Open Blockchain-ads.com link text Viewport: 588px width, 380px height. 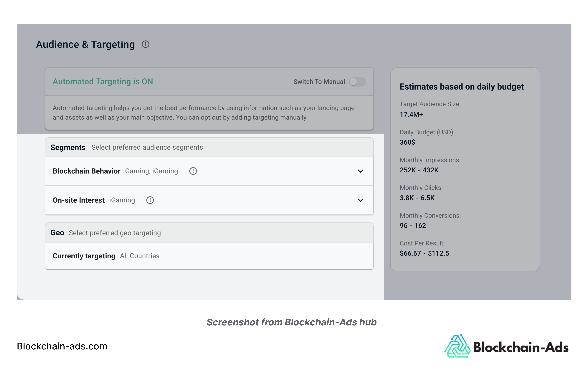(x=62, y=346)
